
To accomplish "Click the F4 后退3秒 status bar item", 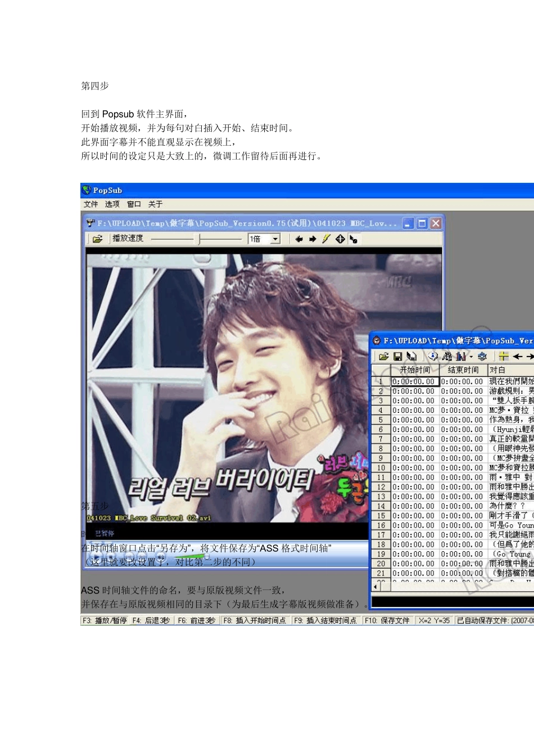I will (x=152, y=620).
